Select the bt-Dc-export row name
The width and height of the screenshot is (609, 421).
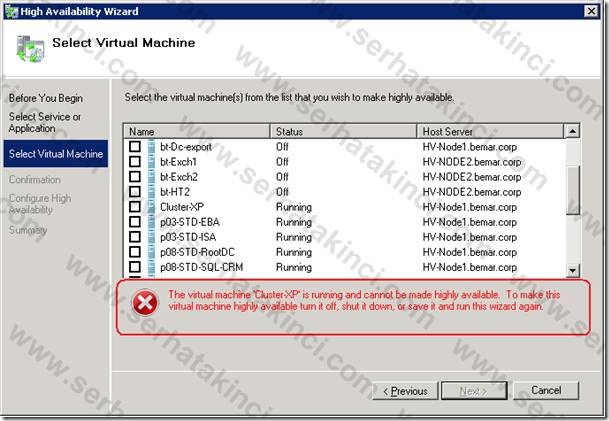(186, 147)
